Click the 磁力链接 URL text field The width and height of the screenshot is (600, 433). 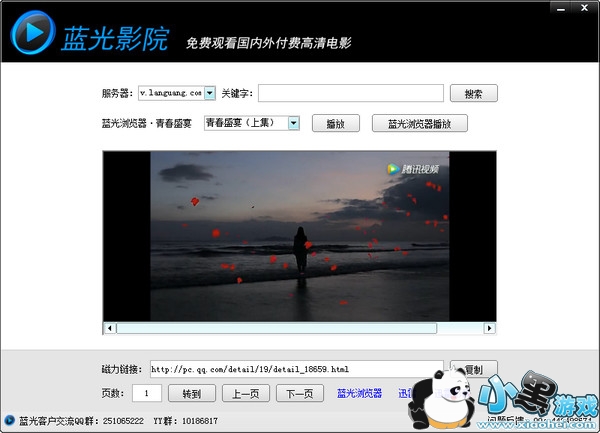point(297,369)
